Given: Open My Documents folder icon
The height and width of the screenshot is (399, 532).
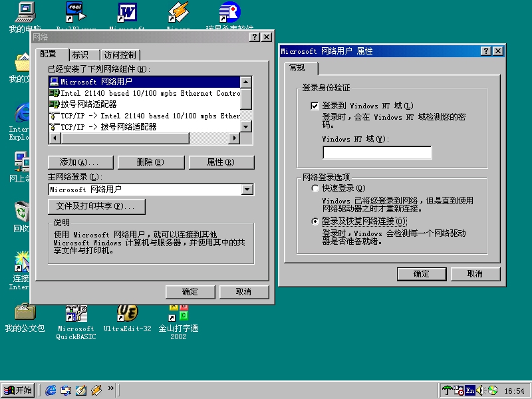Looking at the screenshot, I should 23,63.
